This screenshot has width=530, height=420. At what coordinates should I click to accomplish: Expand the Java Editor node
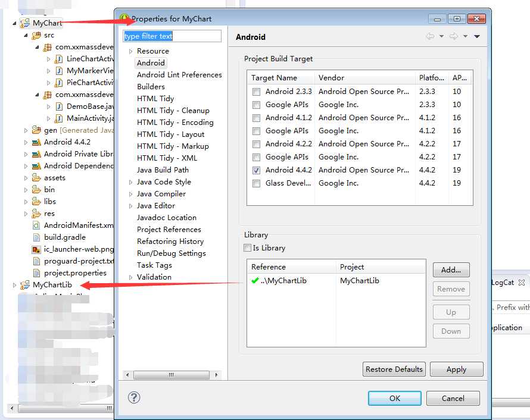[131, 206]
